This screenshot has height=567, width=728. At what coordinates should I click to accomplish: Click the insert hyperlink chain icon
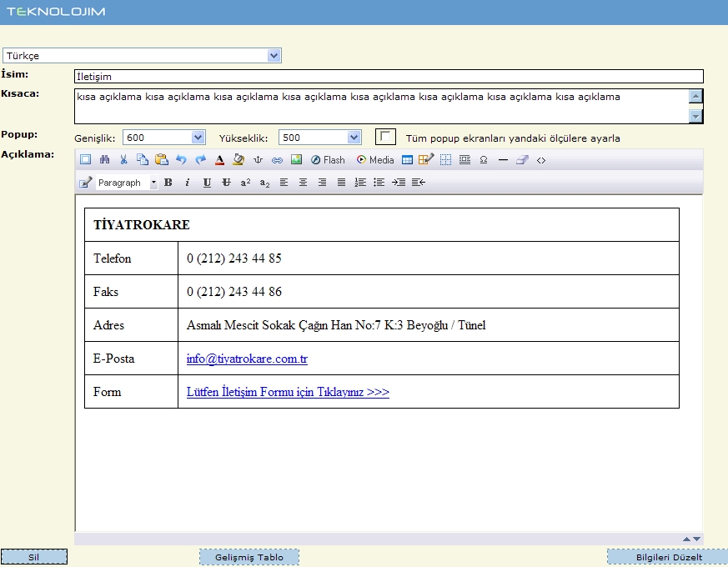(x=277, y=160)
